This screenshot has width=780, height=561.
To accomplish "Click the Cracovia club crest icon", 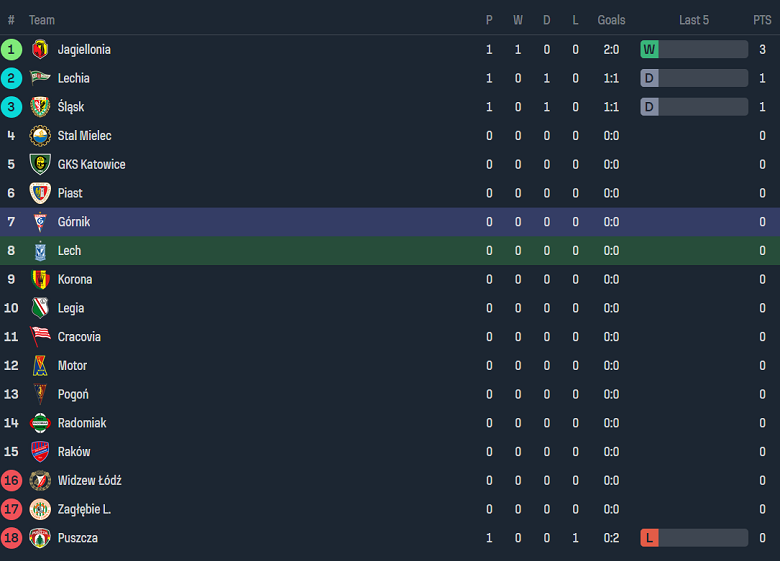I will tap(40, 337).
